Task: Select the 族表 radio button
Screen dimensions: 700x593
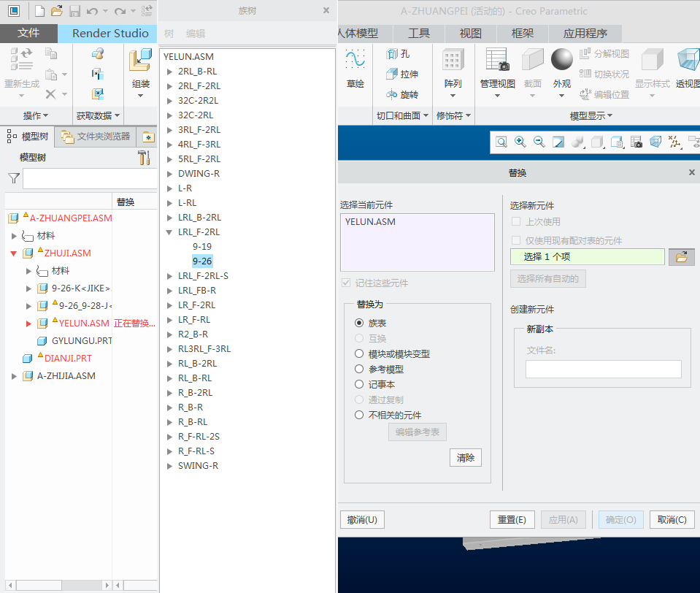Action: click(359, 323)
